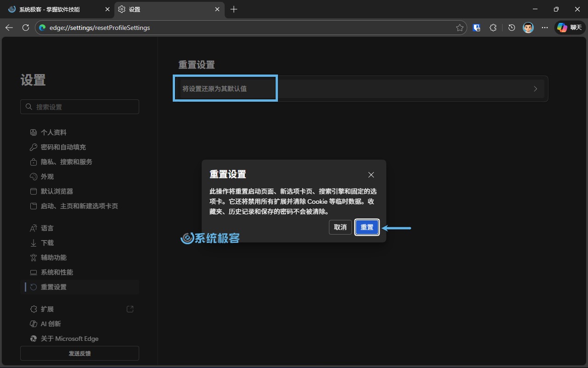
Task: Click the Refresh page icon
Action: pyautogui.click(x=26, y=28)
